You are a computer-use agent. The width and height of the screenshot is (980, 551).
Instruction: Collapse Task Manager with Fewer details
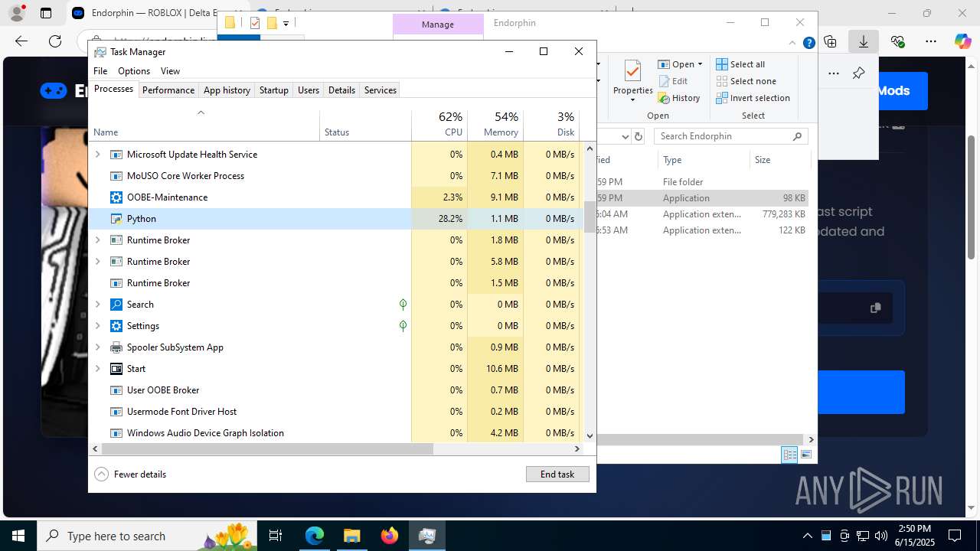(130, 474)
